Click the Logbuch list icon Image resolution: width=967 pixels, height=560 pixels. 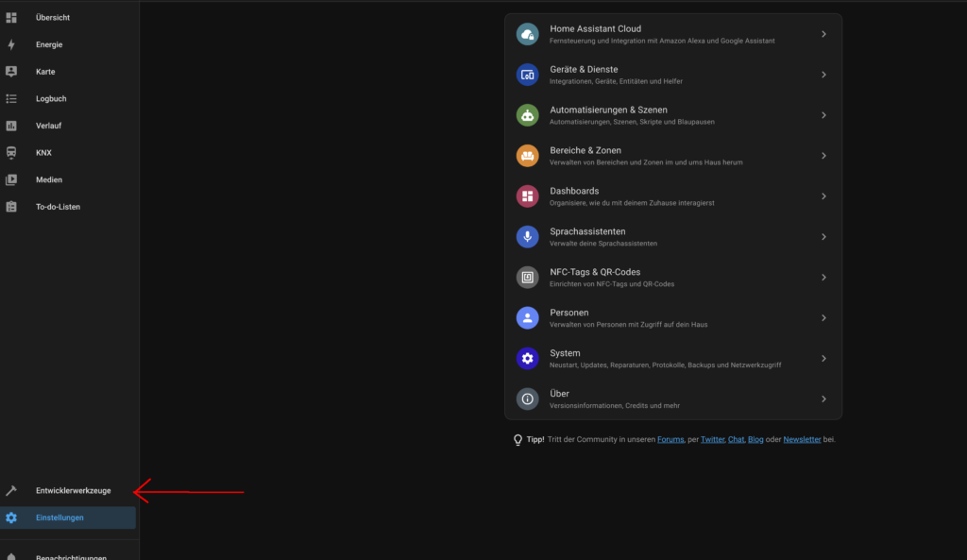[x=11, y=98]
